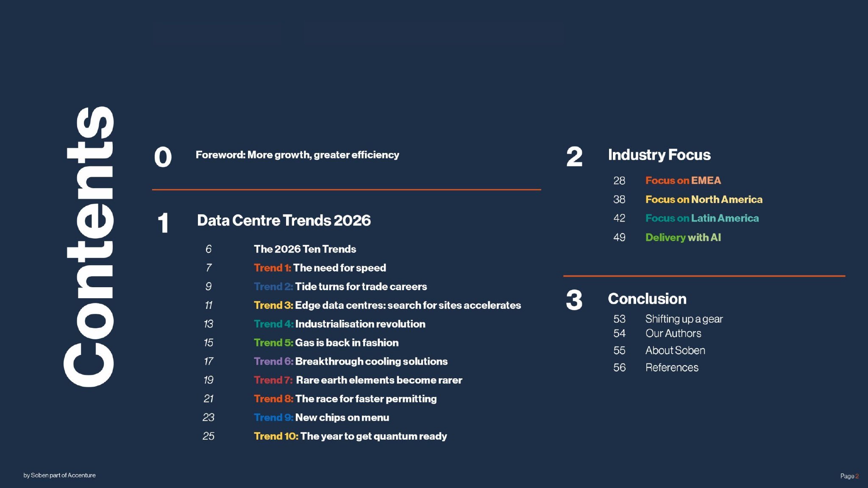This screenshot has height=488, width=868.
Task: Click the References entry under Conclusion
Action: point(672,368)
